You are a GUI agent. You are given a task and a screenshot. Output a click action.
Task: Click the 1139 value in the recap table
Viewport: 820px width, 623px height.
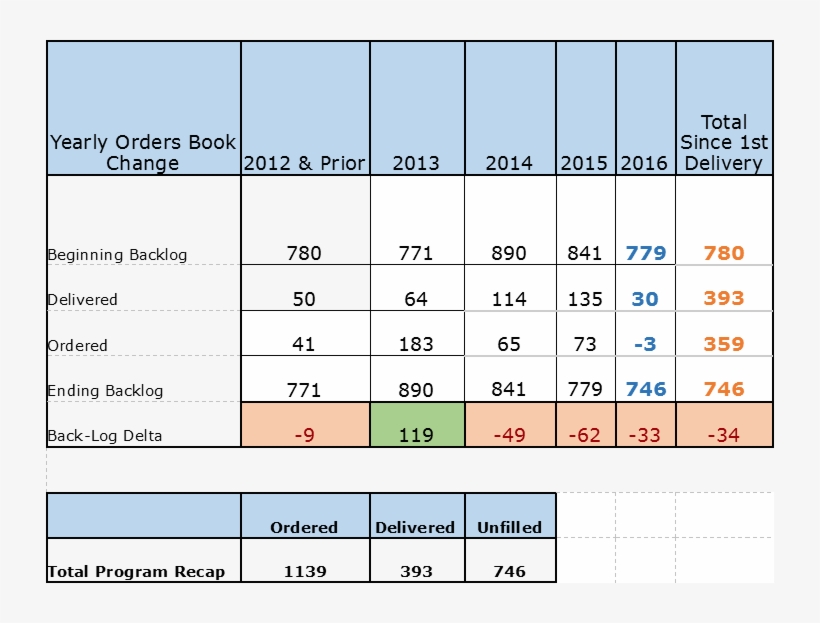tap(304, 572)
